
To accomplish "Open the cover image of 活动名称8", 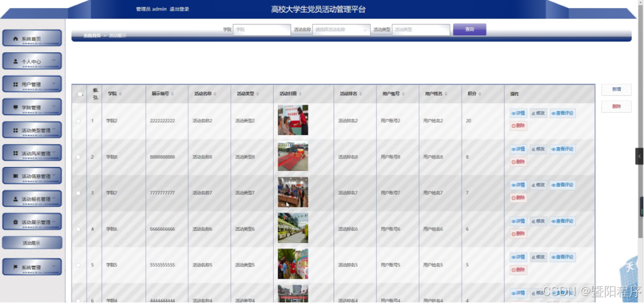I will click(293, 156).
